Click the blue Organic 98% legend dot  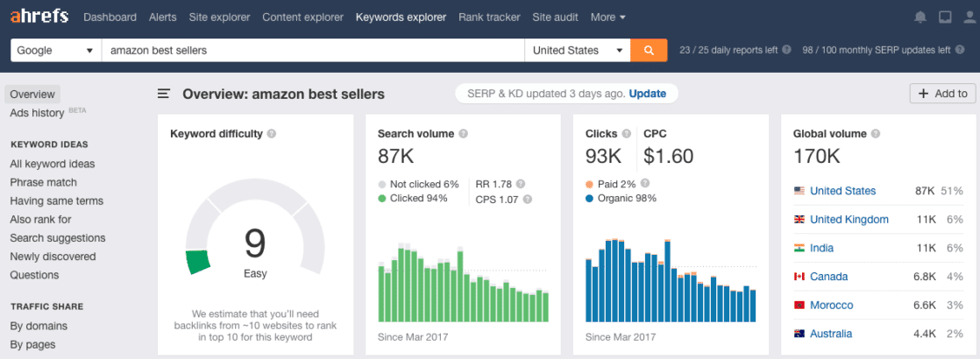[x=589, y=199]
